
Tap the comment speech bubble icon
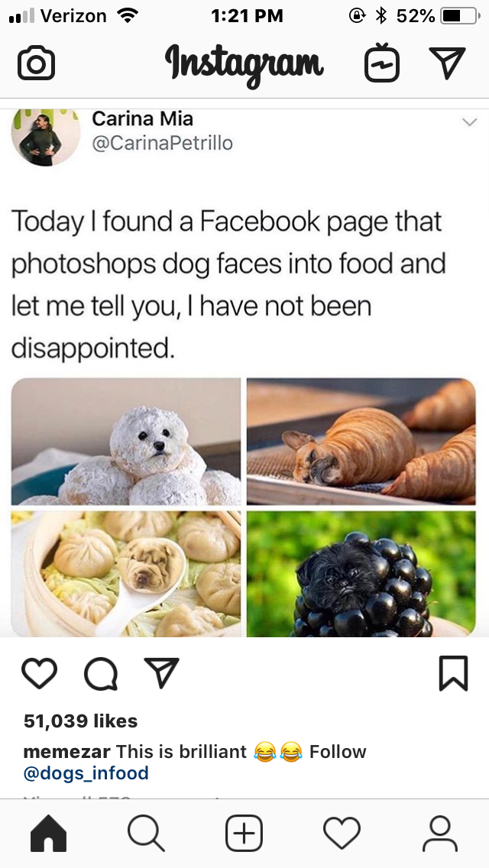(x=101, y=674)
